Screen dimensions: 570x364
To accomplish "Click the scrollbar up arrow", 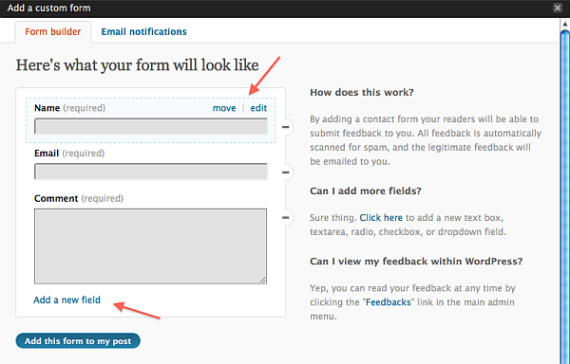I will (565, 24).
